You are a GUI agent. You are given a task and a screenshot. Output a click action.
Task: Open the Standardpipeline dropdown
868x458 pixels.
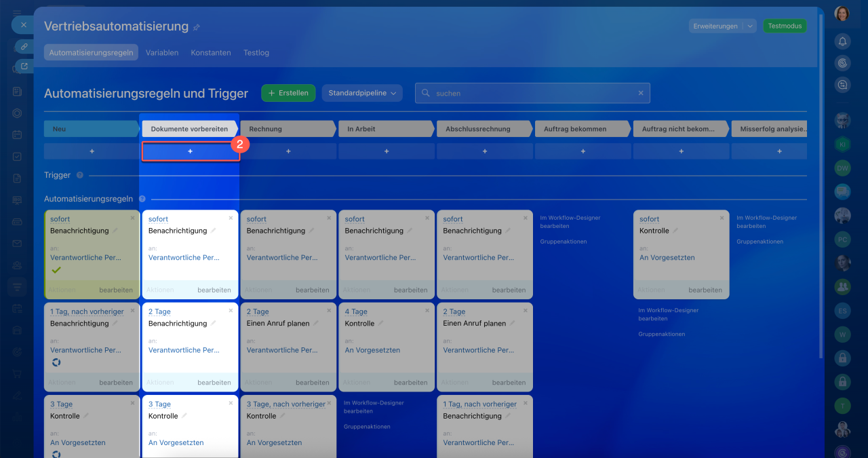coord(362,93)
